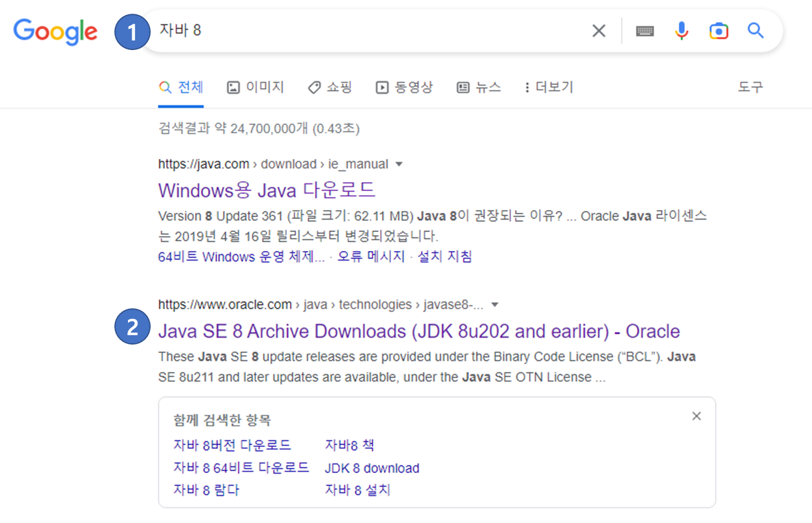Open the on-screen keyboard input tool
The height and width of the screenshot is (523, 812).
[645, 31]
